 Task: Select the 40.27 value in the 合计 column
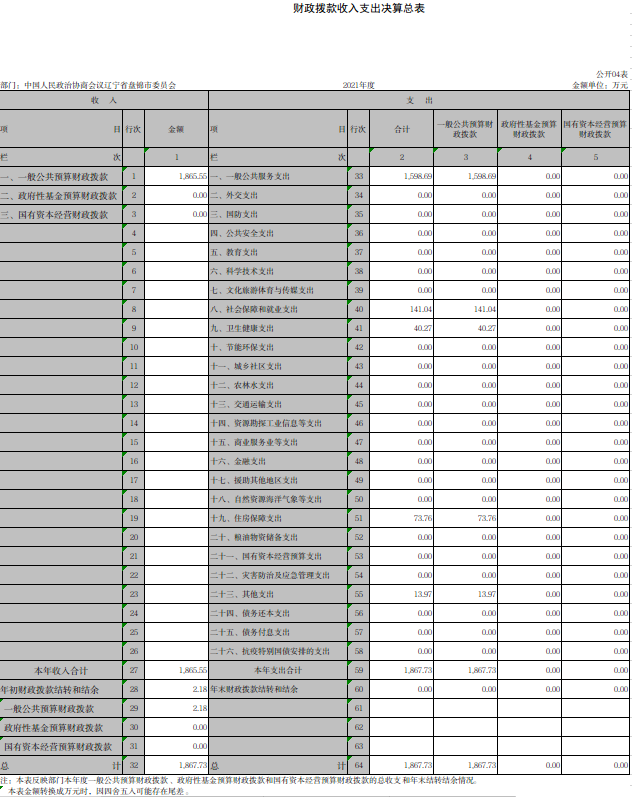coord(423,328)
